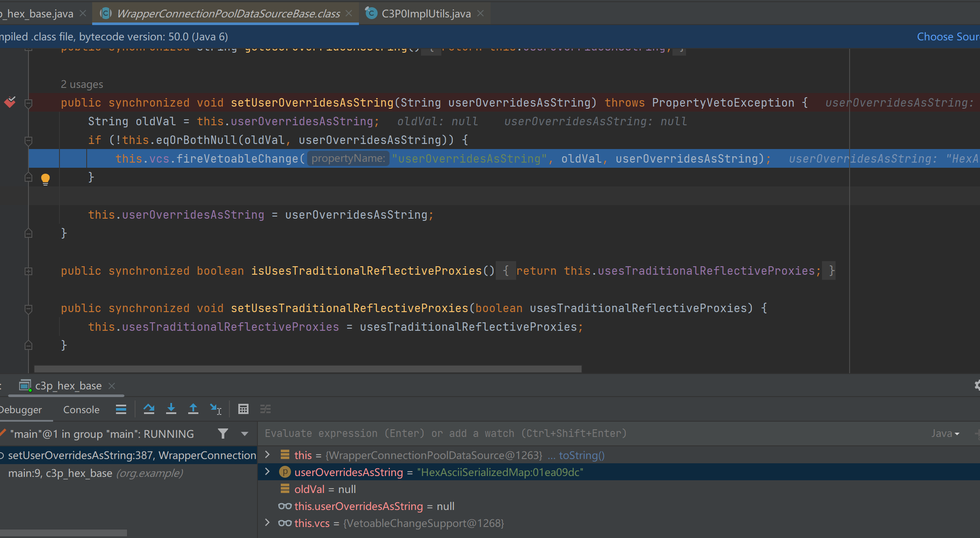Screen dimensions: 980x538
Task: Open the thread selector dropdown arrow
Action: point(245,434)
